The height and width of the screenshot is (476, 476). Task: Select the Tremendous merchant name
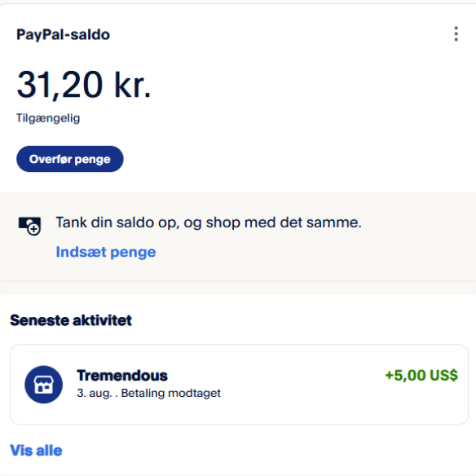(122, 376)
